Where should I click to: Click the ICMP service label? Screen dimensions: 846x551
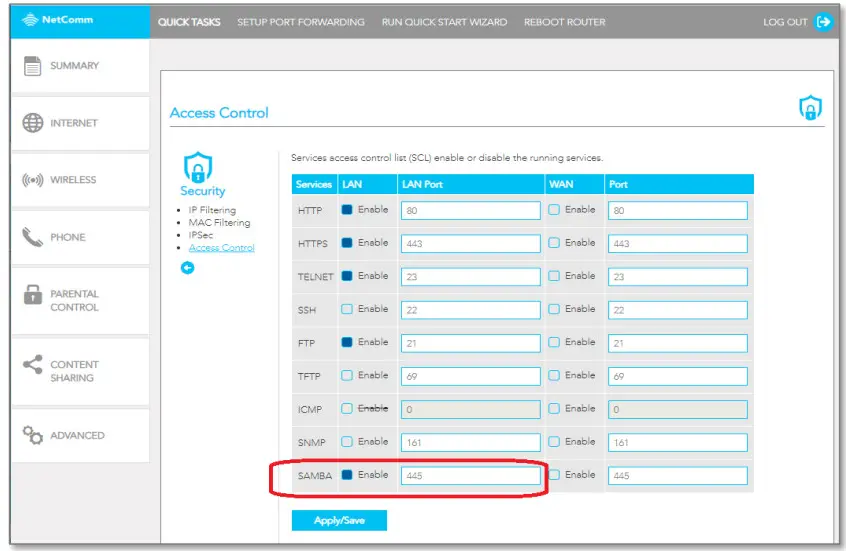pyautogui.click(x=310, y=410)
